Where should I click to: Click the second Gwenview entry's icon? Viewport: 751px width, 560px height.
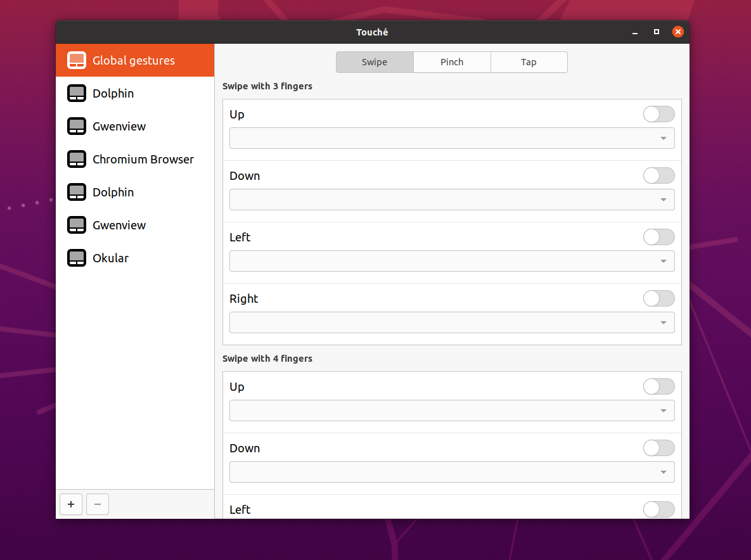[x=76, y=225]
